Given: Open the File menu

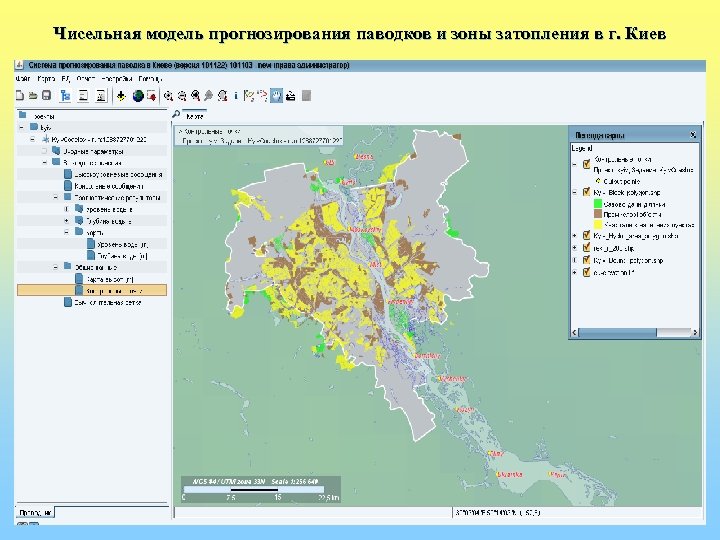Looking at the screenshot, I should coord(23,78).
